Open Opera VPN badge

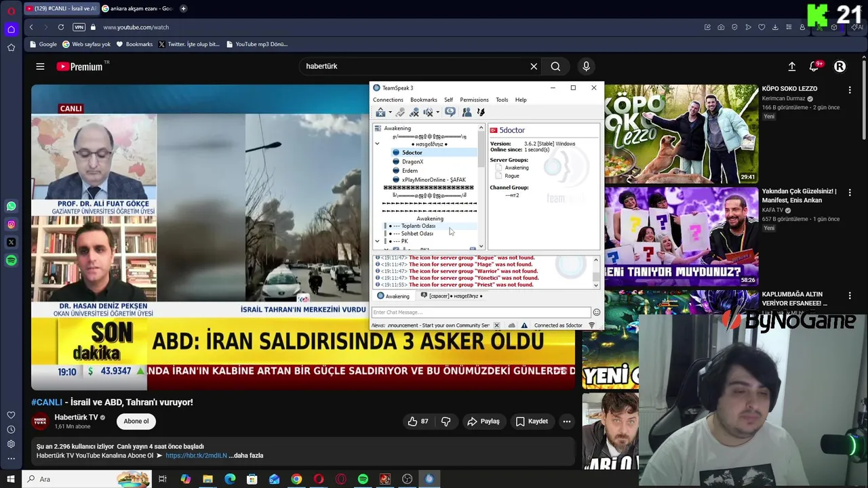79,27
